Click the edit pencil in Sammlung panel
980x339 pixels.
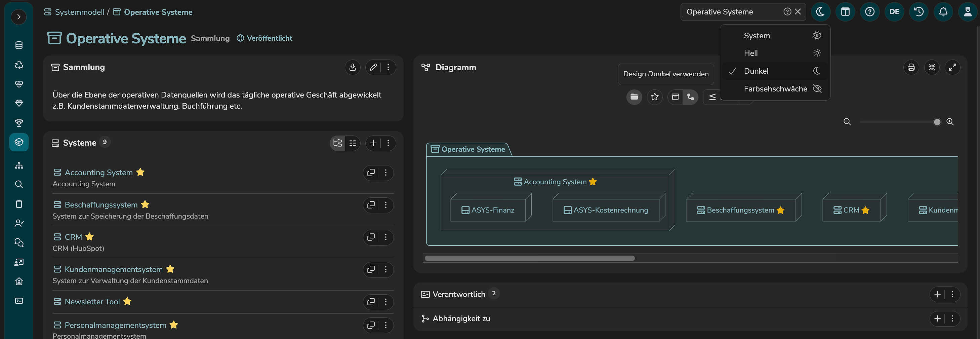[x=373, y=67]
